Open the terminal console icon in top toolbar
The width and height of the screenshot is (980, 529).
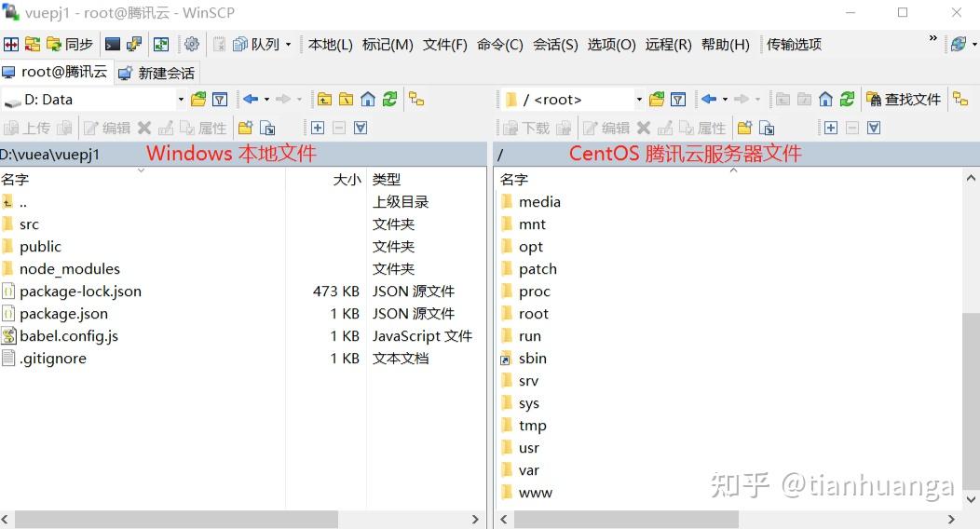pyautogui.click(x=113, y=45)
